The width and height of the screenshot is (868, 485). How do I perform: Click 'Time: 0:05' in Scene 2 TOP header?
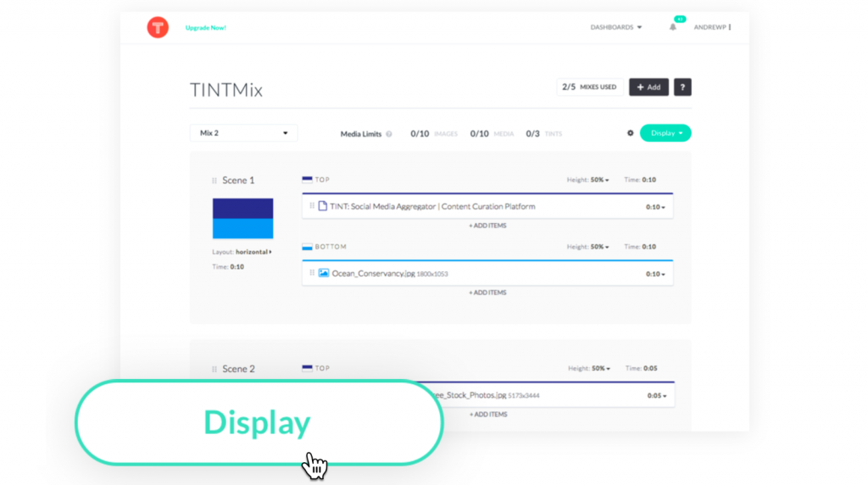click(x=641, y=368)
